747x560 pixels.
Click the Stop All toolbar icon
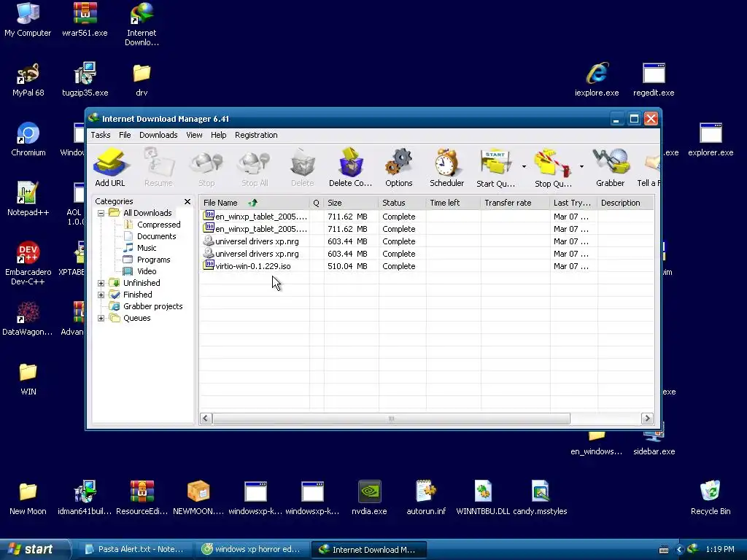tap(255, 167)
